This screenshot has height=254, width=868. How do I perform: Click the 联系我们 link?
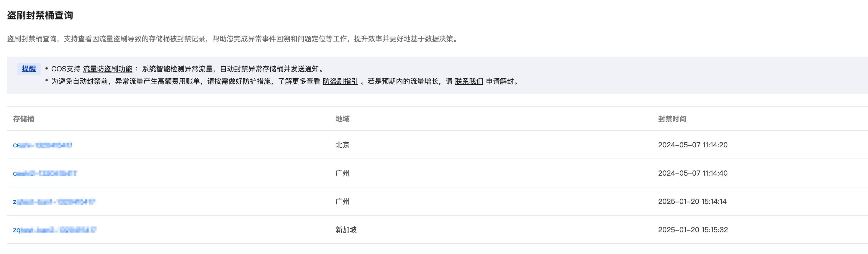click(x=469, y=81)
